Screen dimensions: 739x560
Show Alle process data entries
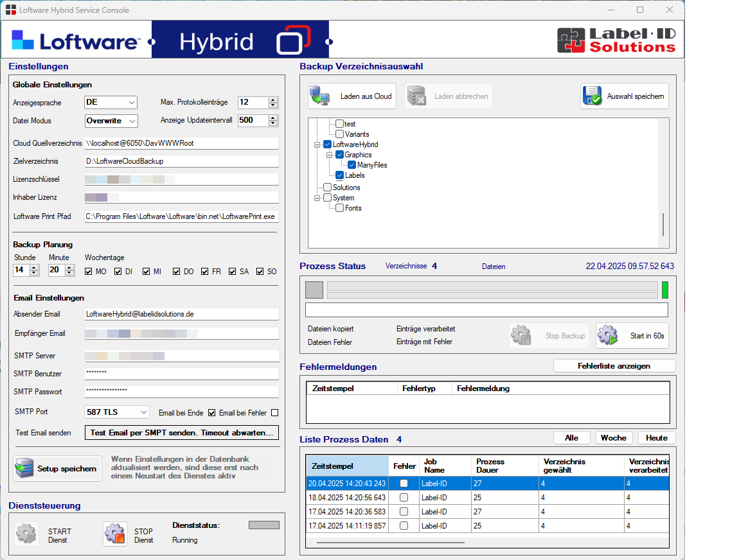point(572,437)
